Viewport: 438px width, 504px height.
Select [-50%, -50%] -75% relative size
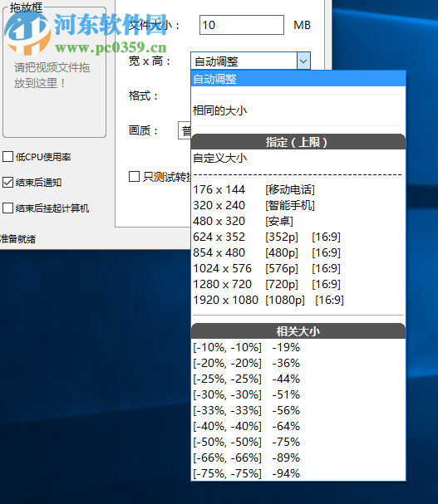pos(298,442)
